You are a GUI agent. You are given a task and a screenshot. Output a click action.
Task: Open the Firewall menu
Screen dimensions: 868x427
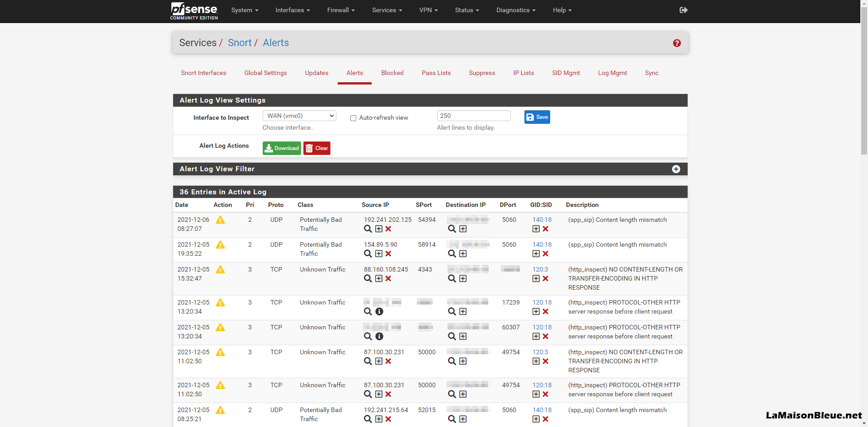pos(341,10)
